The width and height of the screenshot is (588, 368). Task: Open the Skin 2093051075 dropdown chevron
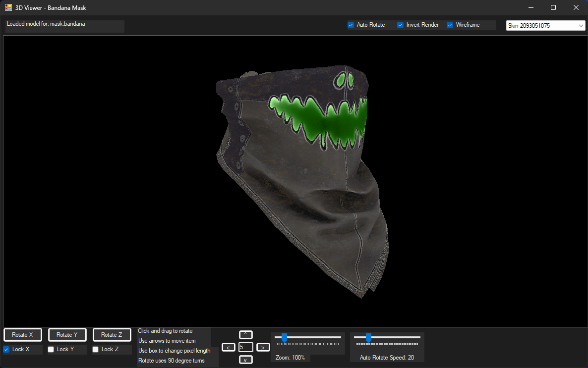pos(581,25)
